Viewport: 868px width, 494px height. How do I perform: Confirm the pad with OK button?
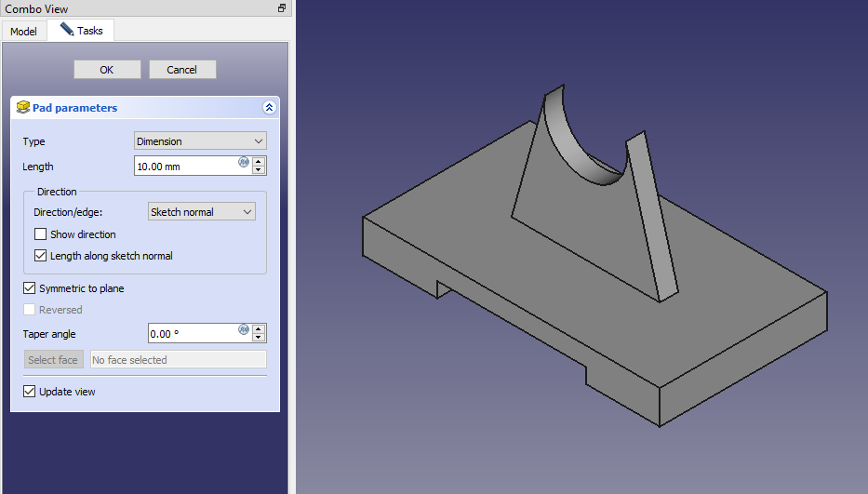click(x=107, y=70)
